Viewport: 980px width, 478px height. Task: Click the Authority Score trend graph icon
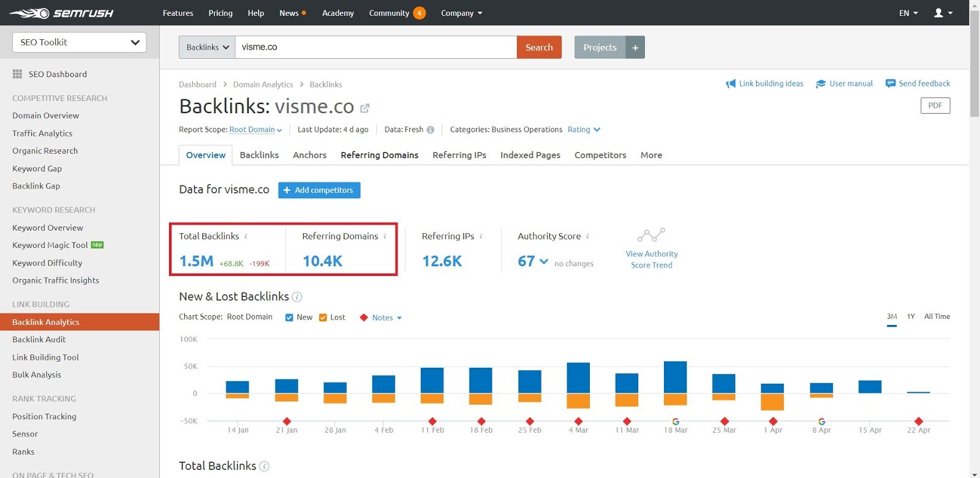click(x=651, y=235)
